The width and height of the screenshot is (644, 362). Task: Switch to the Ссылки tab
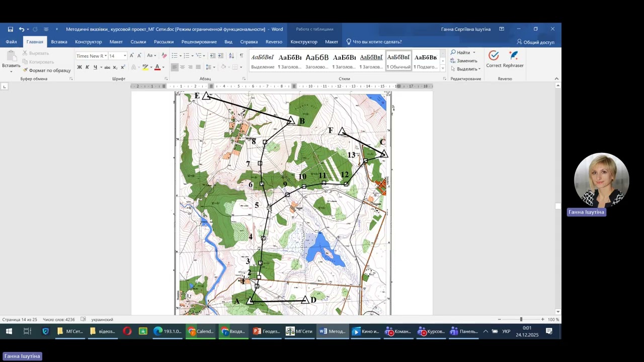(x=138, y=42)
